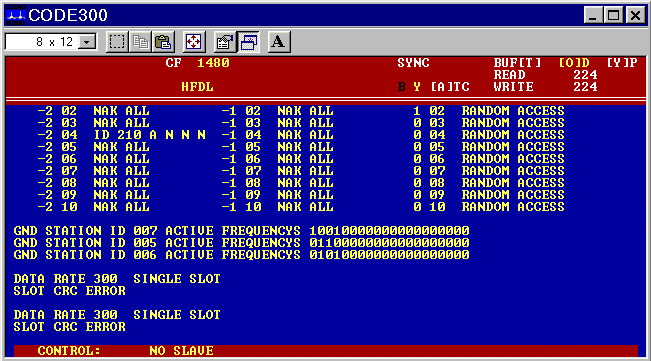Click '-1 07 NAK ALL' entry
651x361 pixels.
[277, 171]
